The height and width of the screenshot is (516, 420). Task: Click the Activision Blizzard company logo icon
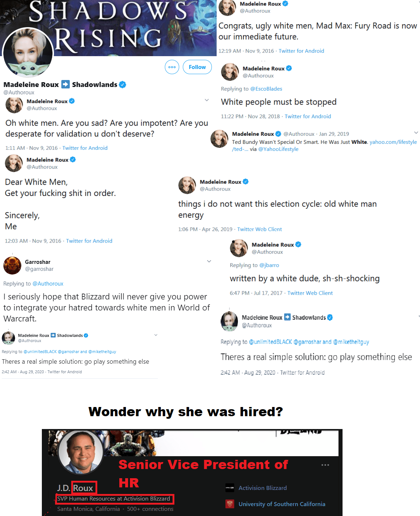230,488
